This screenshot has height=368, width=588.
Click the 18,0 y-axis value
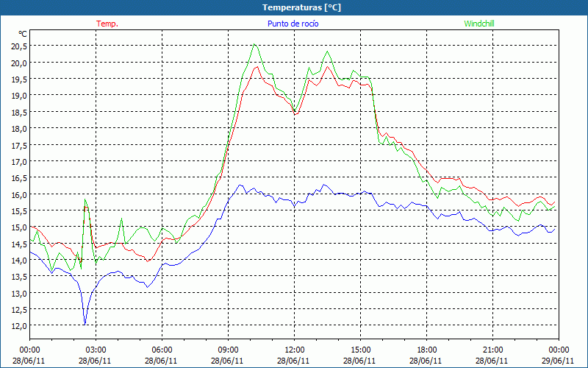pos(21,128)
